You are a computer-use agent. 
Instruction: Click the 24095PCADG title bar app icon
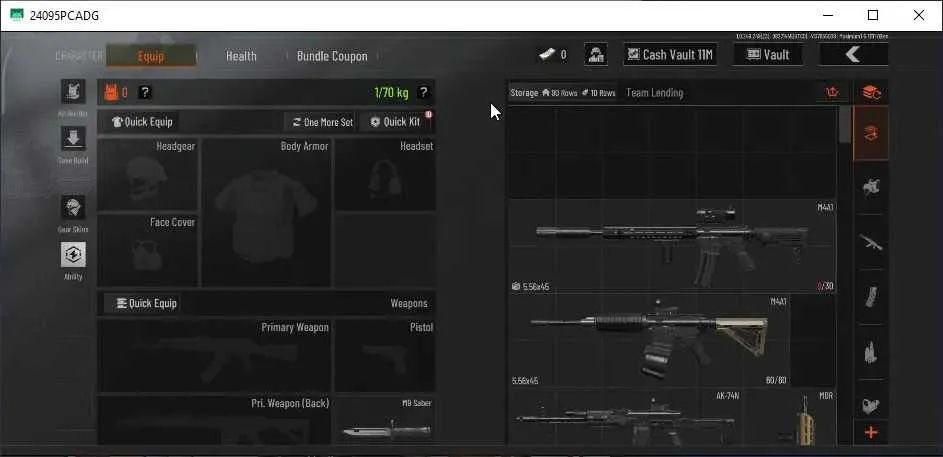(x=17, y=15)
